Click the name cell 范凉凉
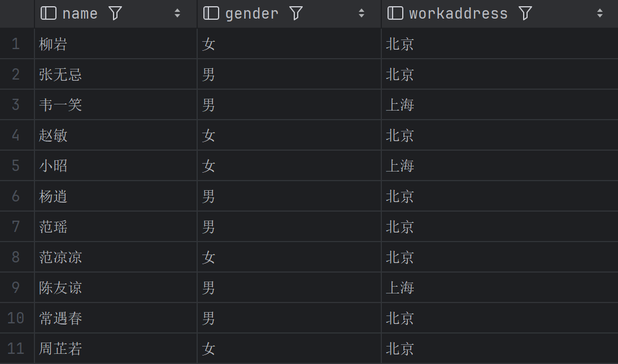Screen dimensions: 618x364 pyautogui.click(x=60, y=257)
